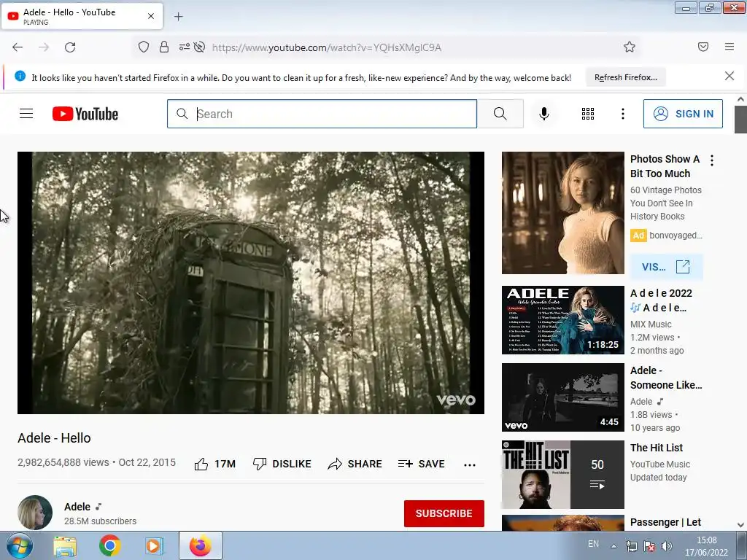Click the EN language indicator
The height and width of the screenshot is (560, 747).
coord(593,544)
